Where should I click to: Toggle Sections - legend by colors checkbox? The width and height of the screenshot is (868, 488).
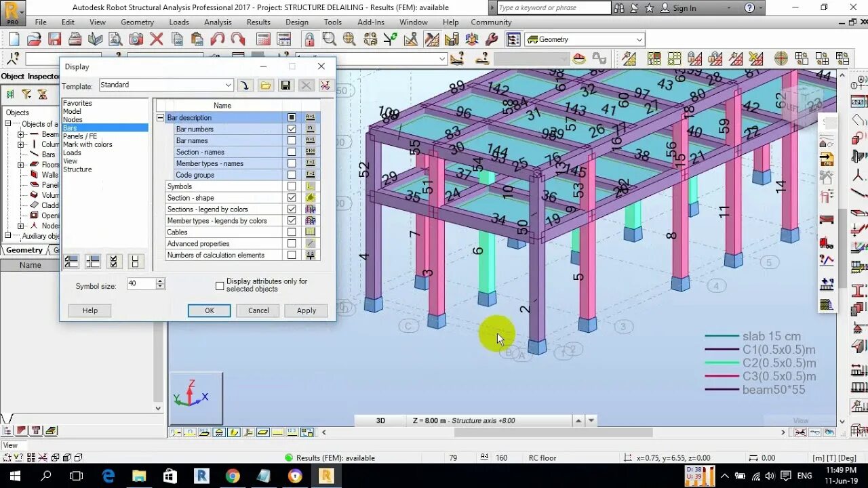coord(292,209)
